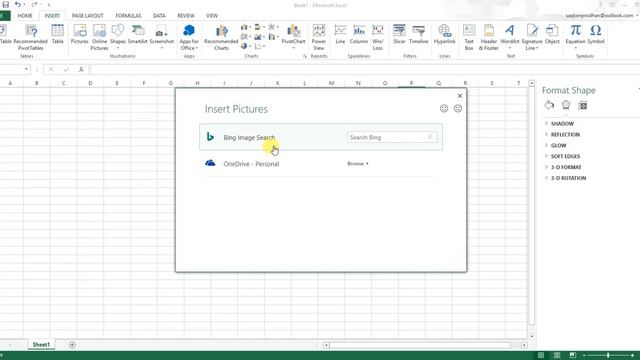
Task: Add a Slicer filter
Action: tap(399, 34)
